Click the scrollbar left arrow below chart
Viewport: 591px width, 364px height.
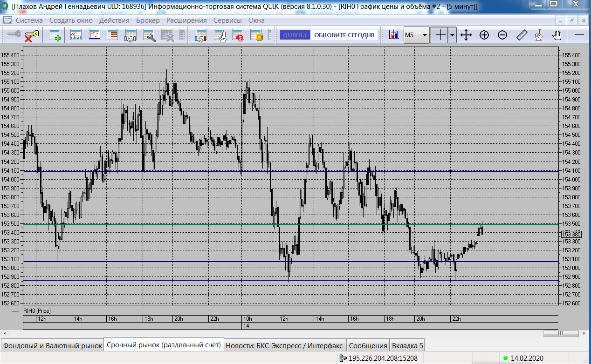click(x=4, y=333)
